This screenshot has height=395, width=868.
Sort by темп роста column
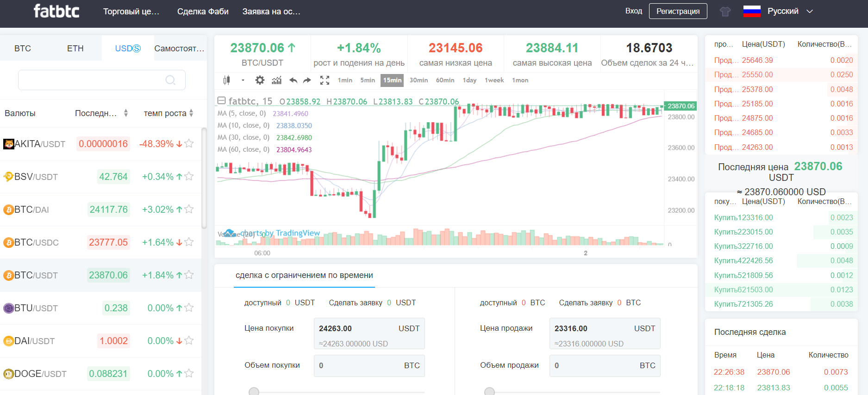[169, 113]
